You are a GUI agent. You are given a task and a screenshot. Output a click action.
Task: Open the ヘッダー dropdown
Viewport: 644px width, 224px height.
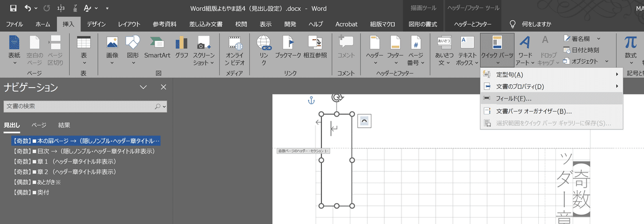click(x=374, y=52)
